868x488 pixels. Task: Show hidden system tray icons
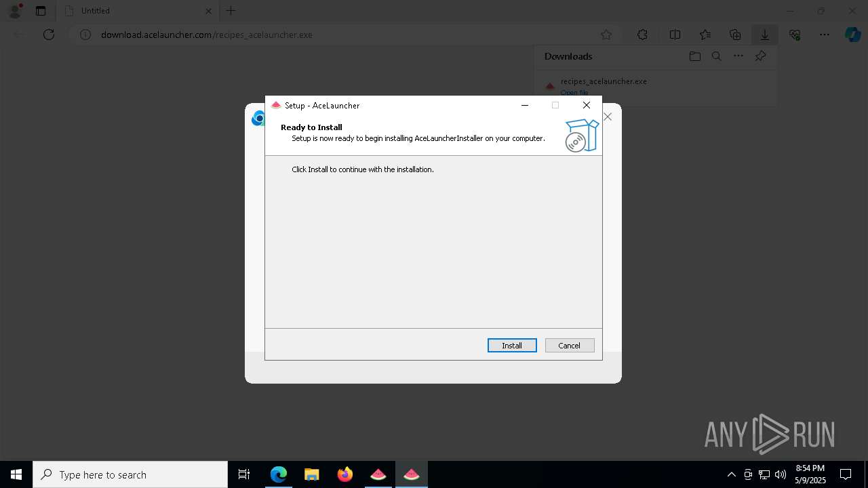(731, 474)
